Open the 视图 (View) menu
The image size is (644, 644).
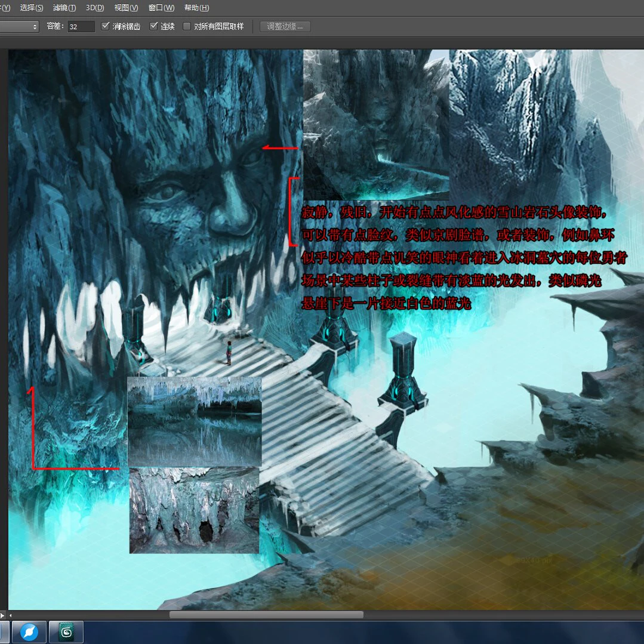126,7
